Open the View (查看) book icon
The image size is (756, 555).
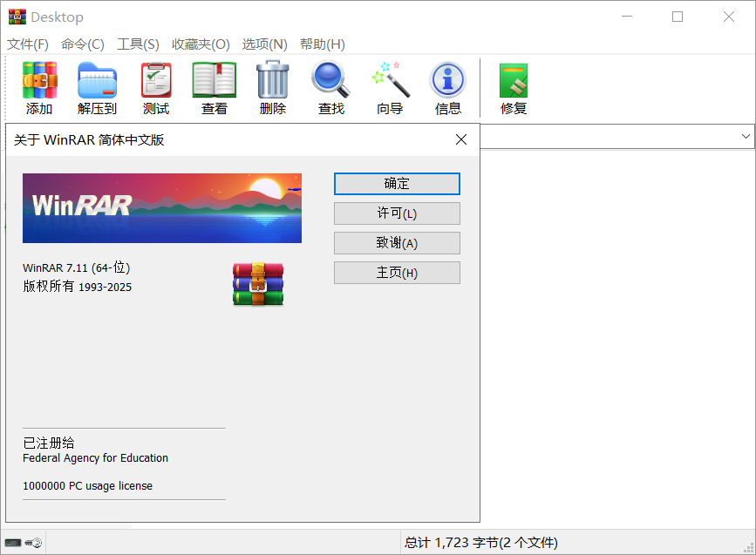[215, 80]
